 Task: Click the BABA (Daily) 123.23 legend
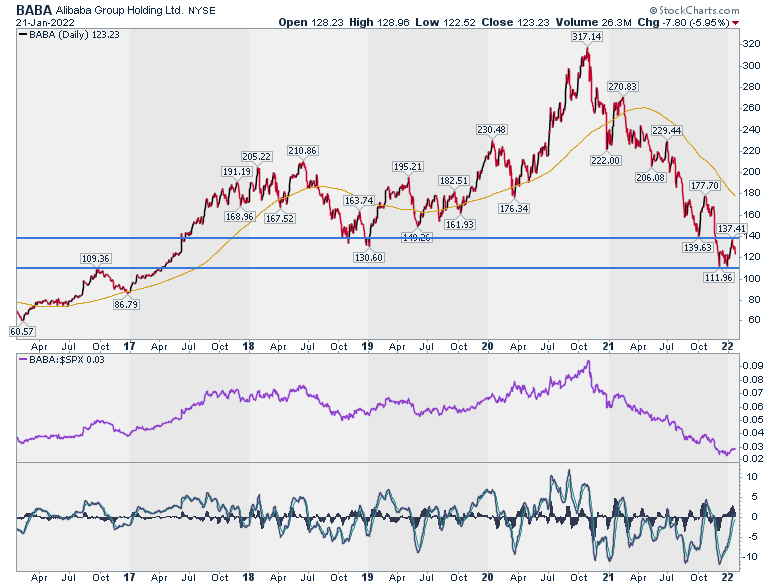click(69, 34)
